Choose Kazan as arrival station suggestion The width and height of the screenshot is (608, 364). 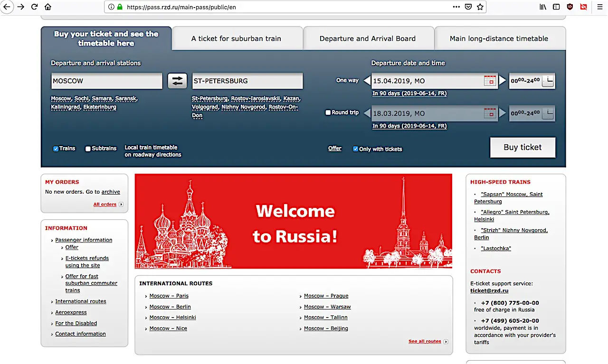point(291,99)
